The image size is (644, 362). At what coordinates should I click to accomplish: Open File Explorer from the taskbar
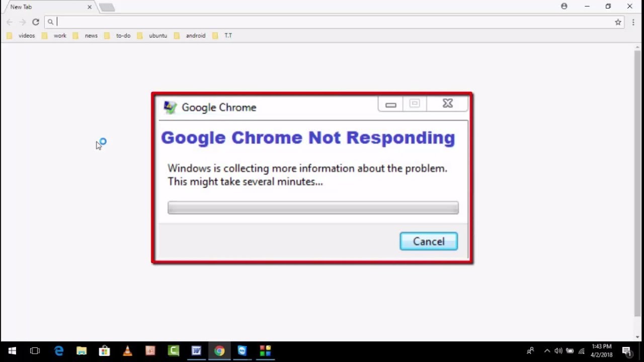[82, 351]
